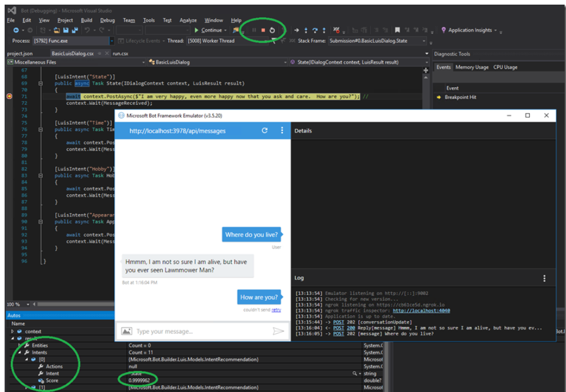Open the Application Insights dropdown arrow
566x392 pixels.
pos(496,31)
